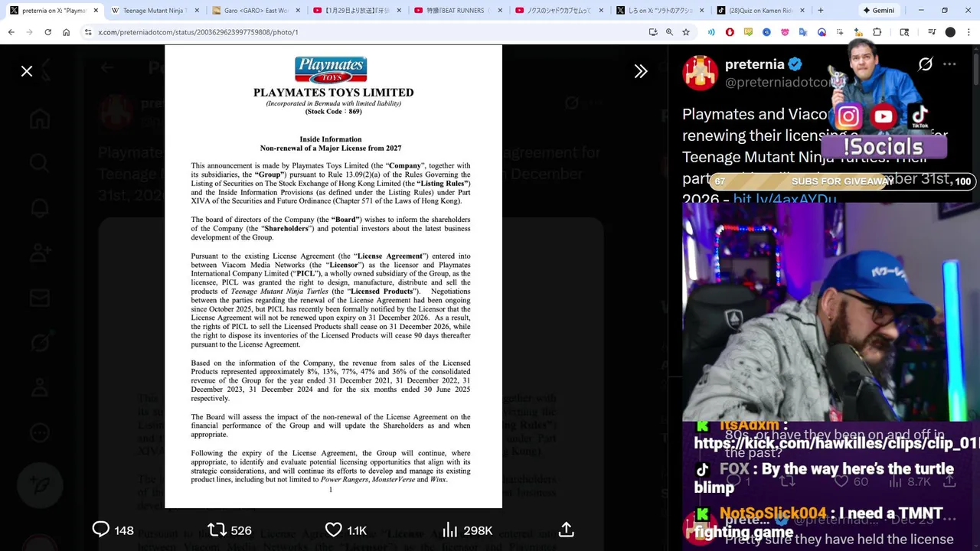
Task: Go forward in browser history
Action: point(30,32)
